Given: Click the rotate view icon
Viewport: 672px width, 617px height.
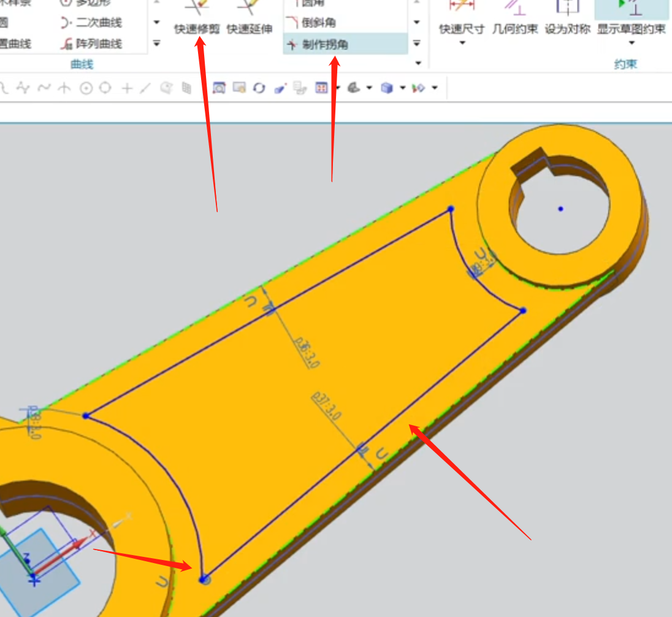Looking at the screenshot, I should [x=259, y=88].
